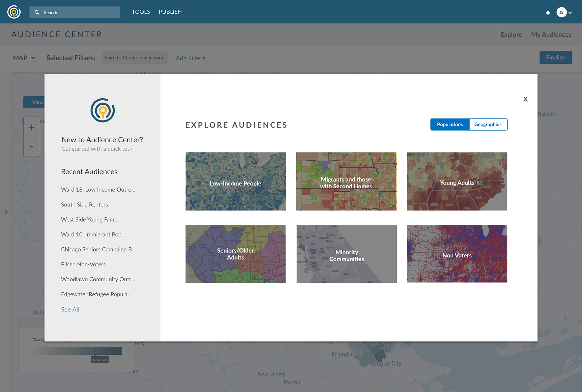Expand the user account chevron

(570, 13)
